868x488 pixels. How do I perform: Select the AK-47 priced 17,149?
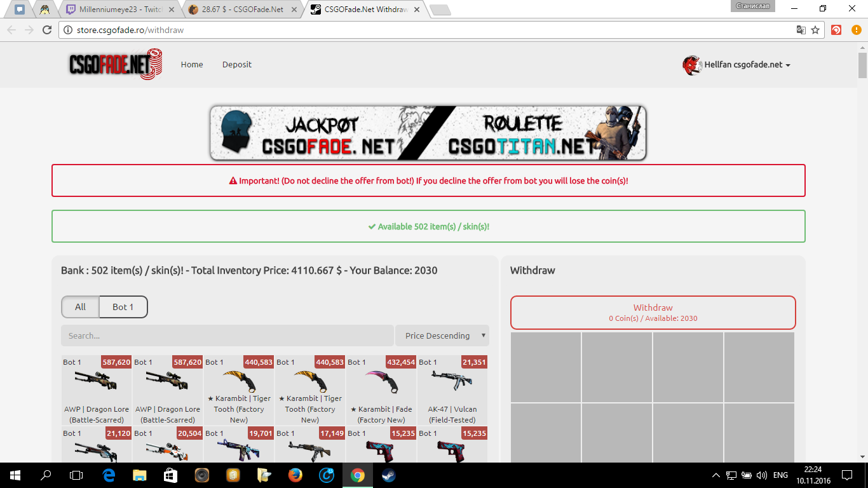(310, 445)
